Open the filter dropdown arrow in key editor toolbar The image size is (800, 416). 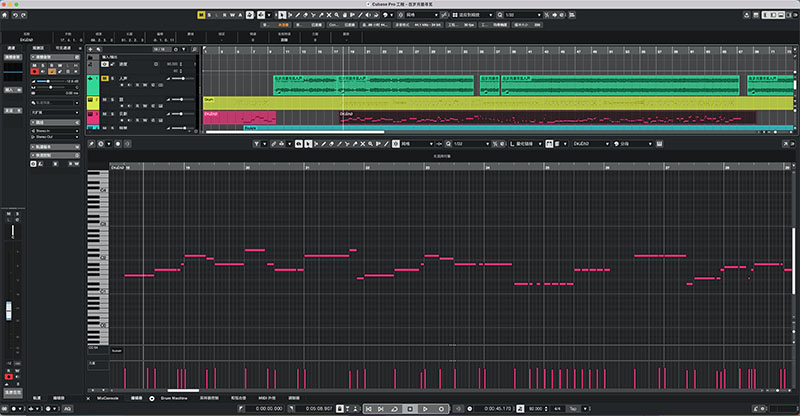pos(265,144)
